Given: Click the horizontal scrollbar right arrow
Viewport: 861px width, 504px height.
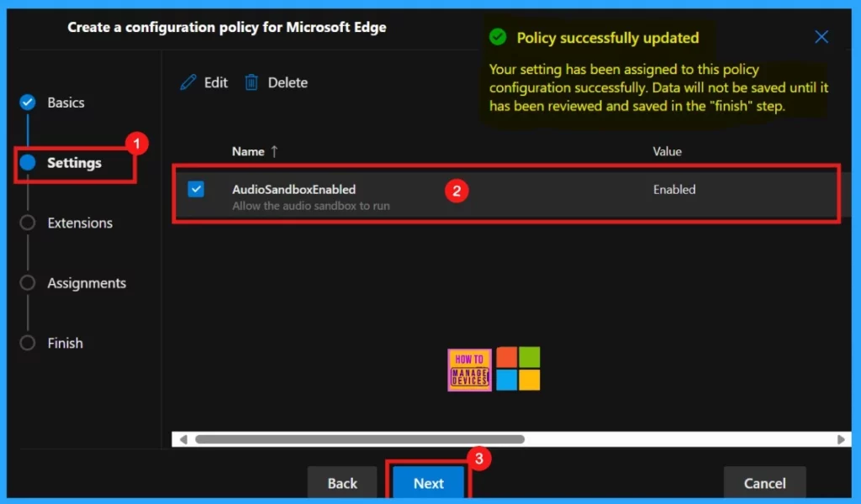Looking at the screenshot, I should pos(841,439).
